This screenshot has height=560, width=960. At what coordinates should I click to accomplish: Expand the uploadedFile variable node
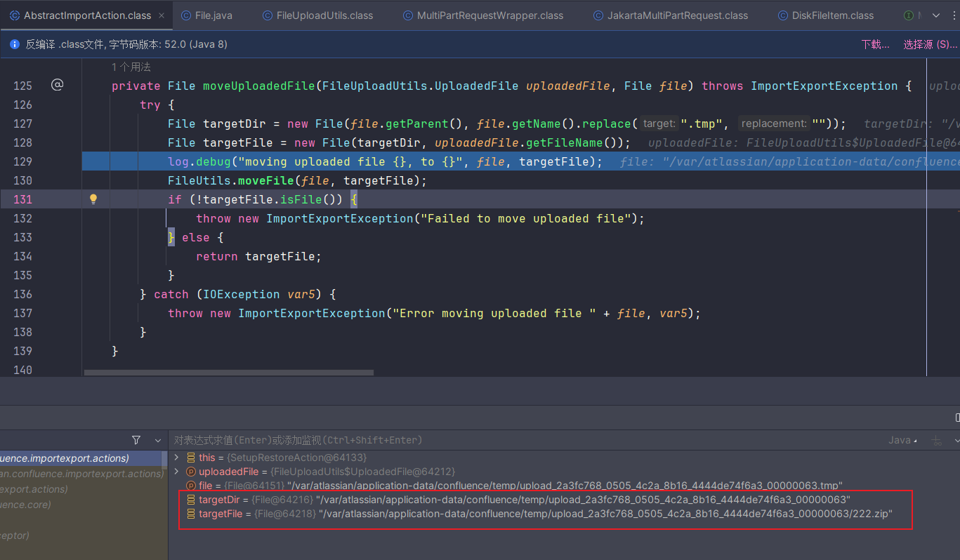[176, 472]
